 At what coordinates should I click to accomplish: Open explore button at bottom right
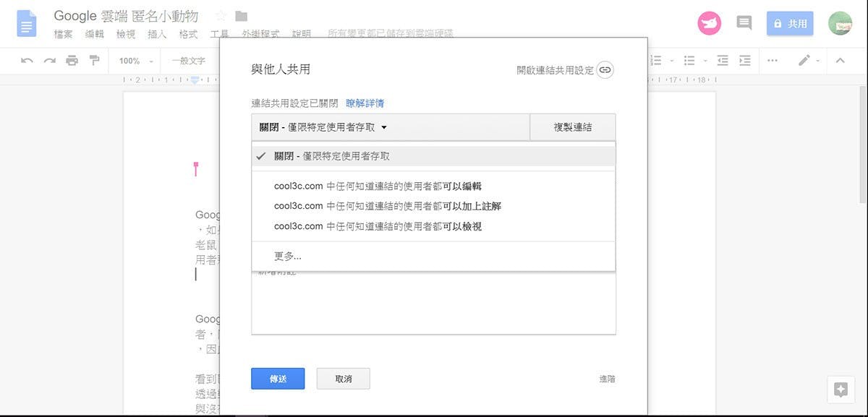pos(841,390)
